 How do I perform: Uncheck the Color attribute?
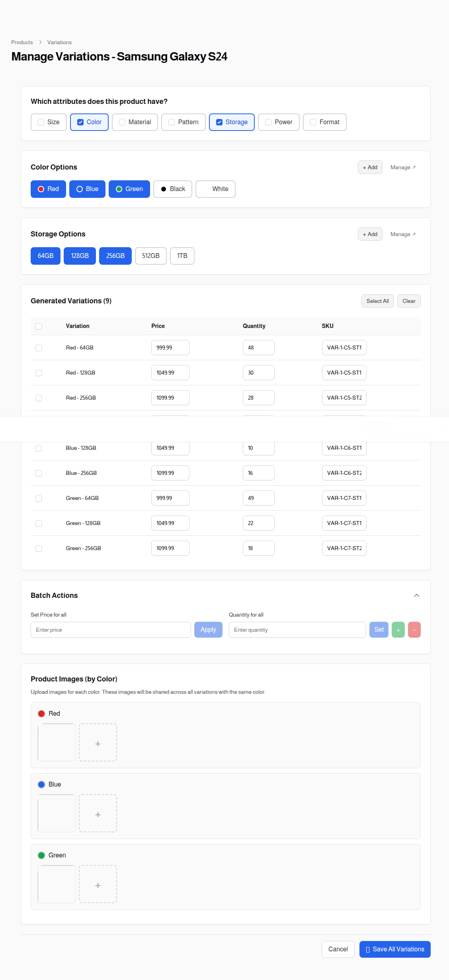80,122
